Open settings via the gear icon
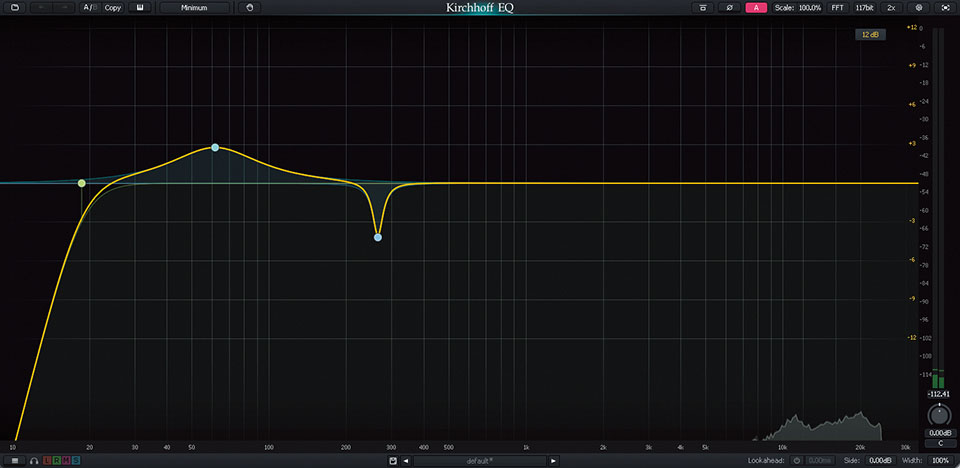960x468 pixels. (x=918, y=8)
